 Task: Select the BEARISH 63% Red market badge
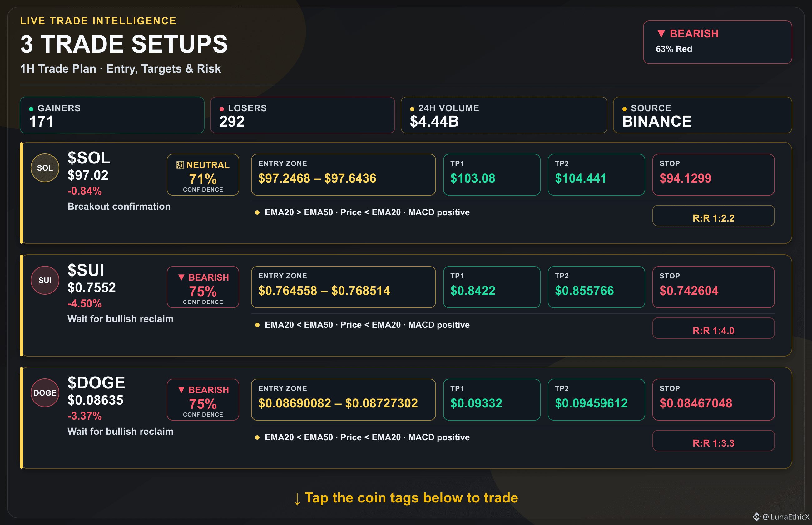point(717,42)
